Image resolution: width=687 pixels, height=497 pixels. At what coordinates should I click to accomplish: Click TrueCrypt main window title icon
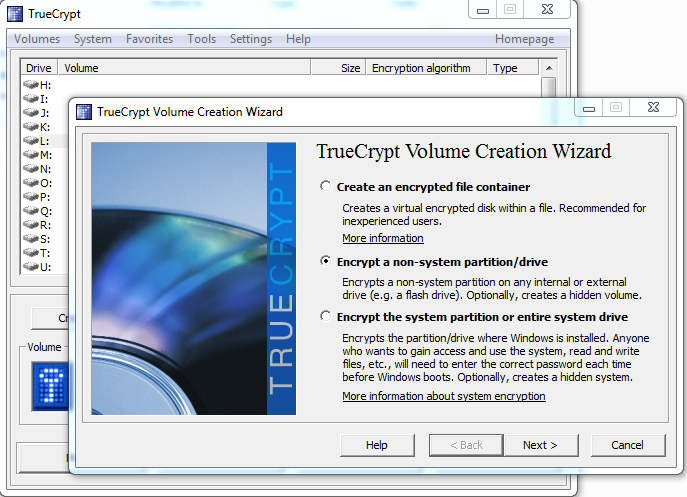(15, 14)
